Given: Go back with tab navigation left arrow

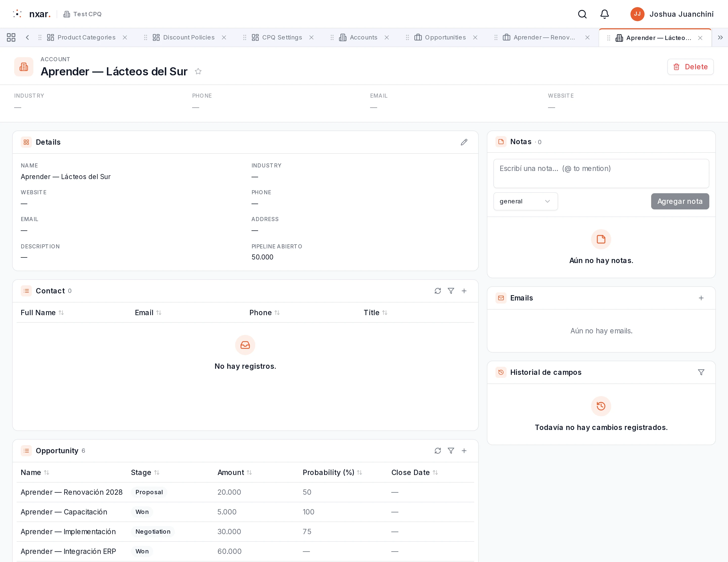Looking at the screenshot, I should [x=27, y=37].
